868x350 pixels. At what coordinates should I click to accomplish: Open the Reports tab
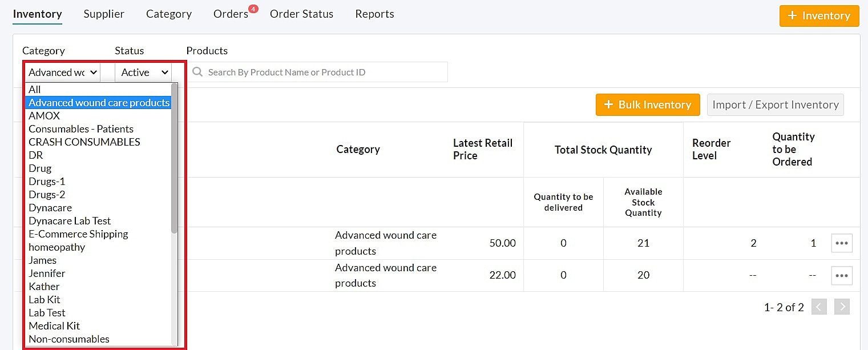(x=374, y=14)
